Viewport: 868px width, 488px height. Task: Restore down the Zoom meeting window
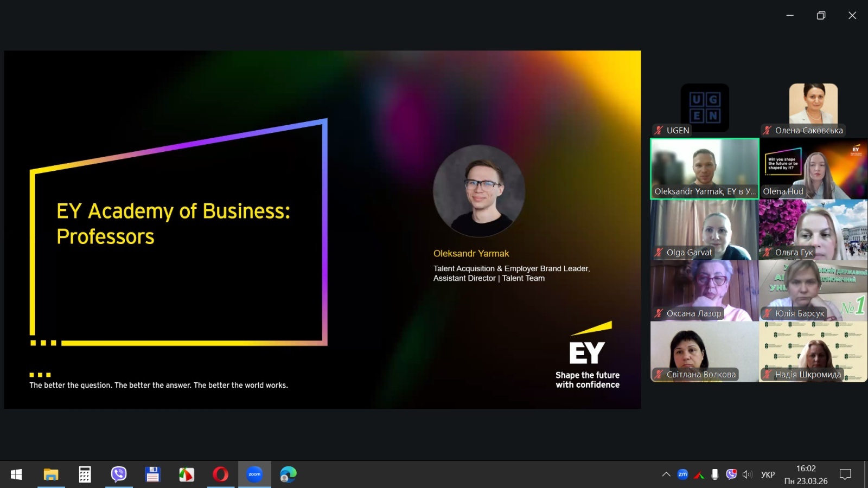tap(821, 15)
